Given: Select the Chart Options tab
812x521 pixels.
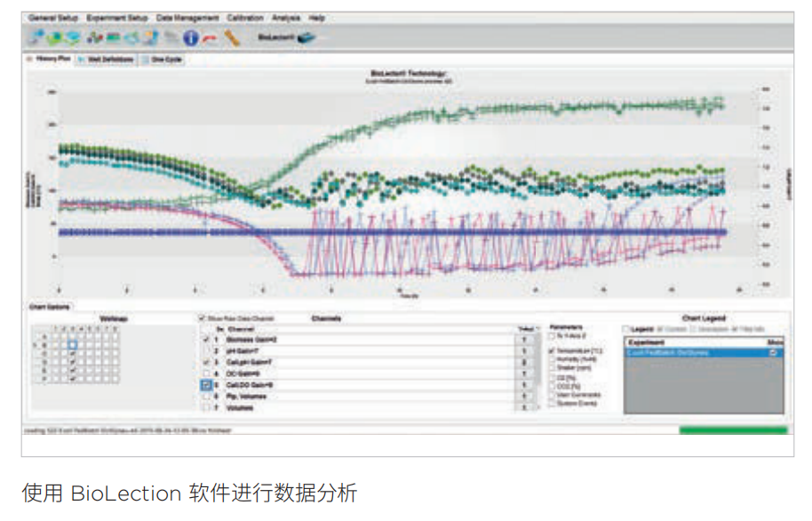Looking at the screenshot, I should tap(49, 307).
